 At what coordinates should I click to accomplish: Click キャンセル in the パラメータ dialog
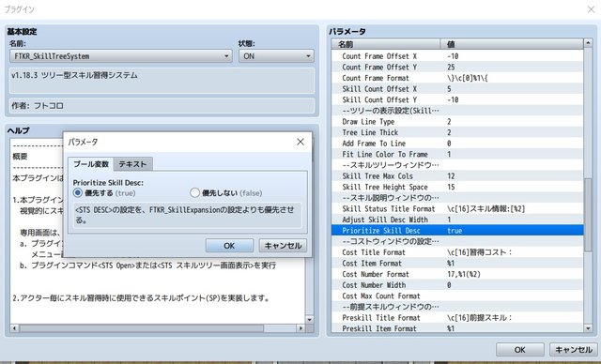[283, 246]
